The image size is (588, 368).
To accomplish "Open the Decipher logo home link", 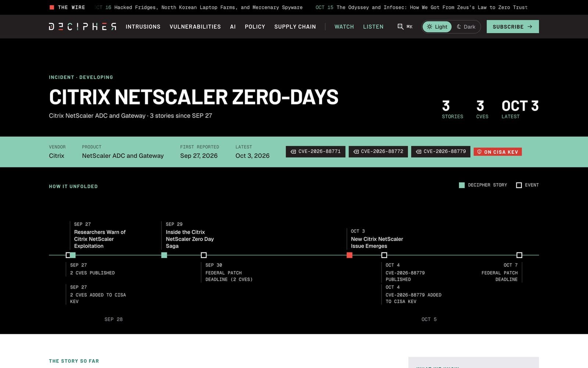I will point(83,26).
